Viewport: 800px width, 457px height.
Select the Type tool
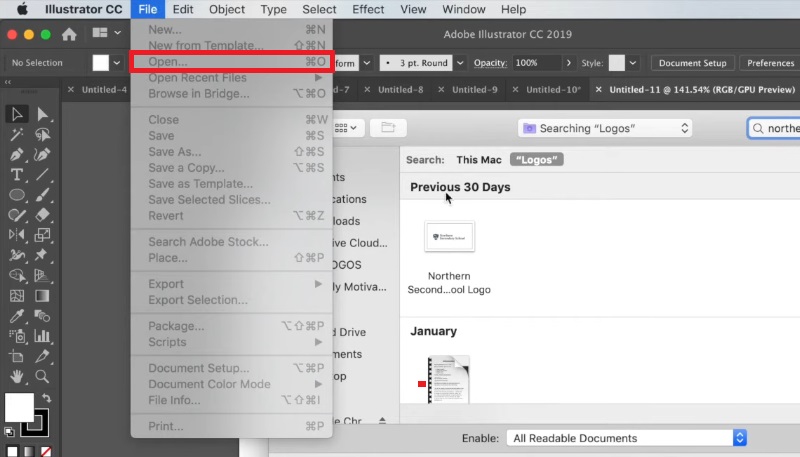[17, 175]
